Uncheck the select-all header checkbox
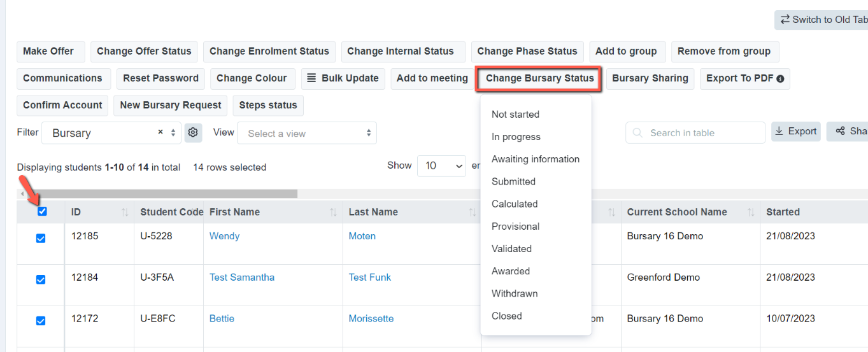 click(x=42, y=211)
